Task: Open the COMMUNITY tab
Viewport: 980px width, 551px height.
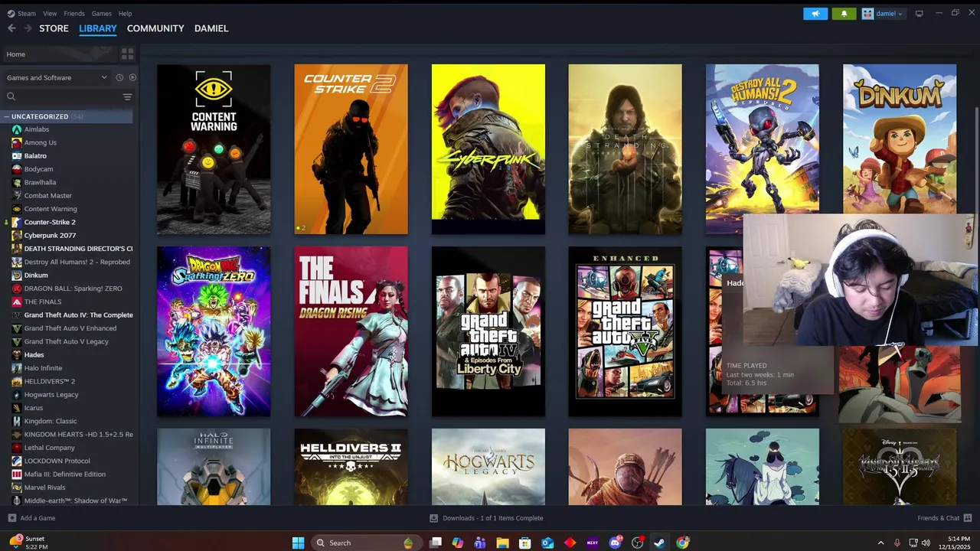Action: tap(155, 28)
